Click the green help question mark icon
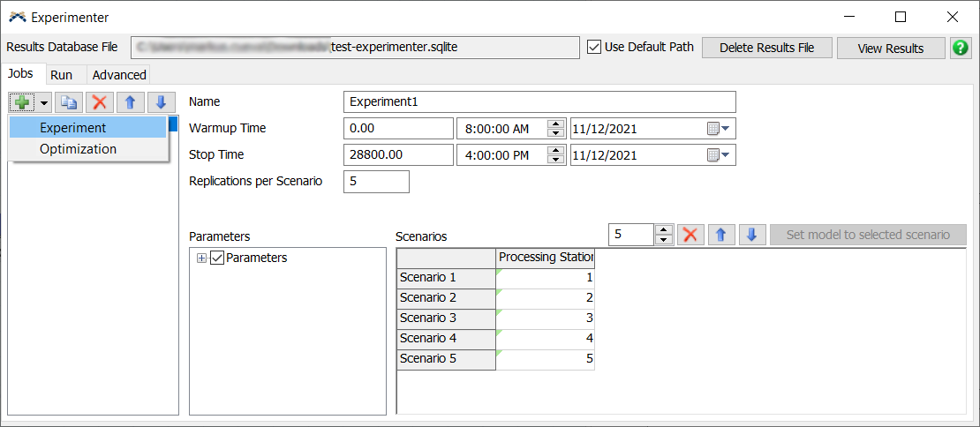 961,48
